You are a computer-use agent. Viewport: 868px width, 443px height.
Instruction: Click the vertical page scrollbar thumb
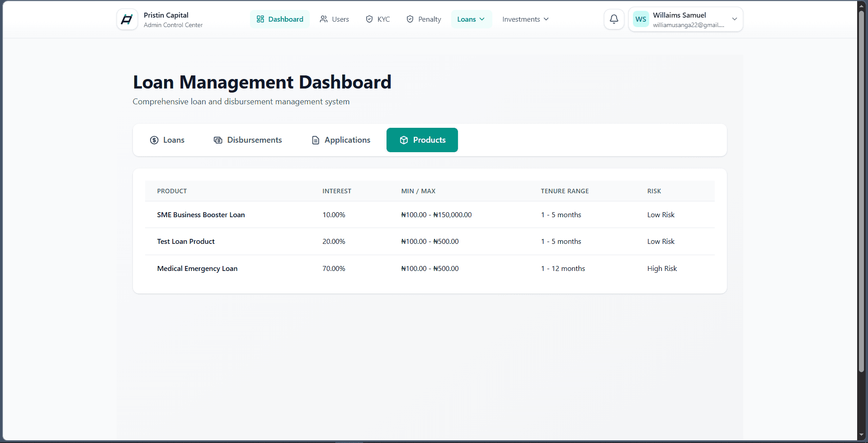tap(862, 191)
